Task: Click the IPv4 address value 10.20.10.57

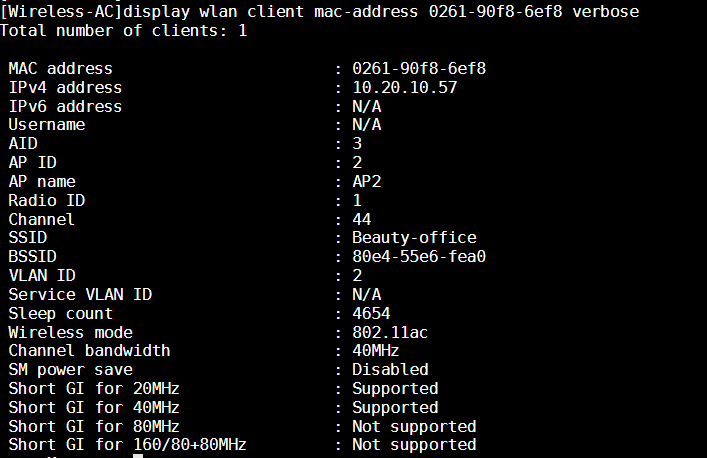Action: (404, 87)
